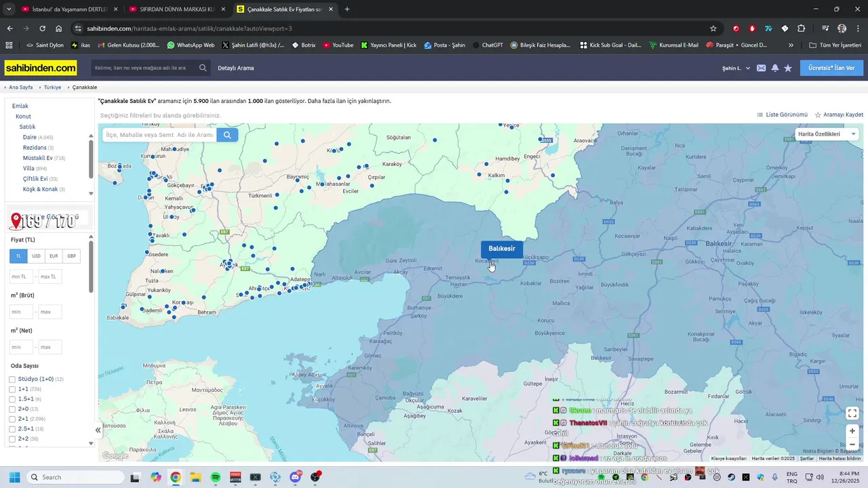
Task: Collapse the filter sidebar with double-arrow icon
Action: tap(98, 430)
